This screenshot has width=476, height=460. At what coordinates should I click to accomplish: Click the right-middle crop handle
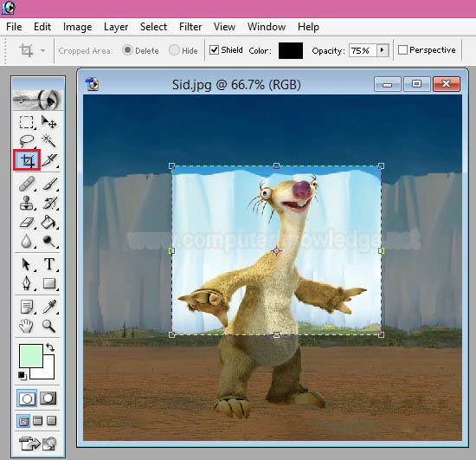(x=382, y=250)
